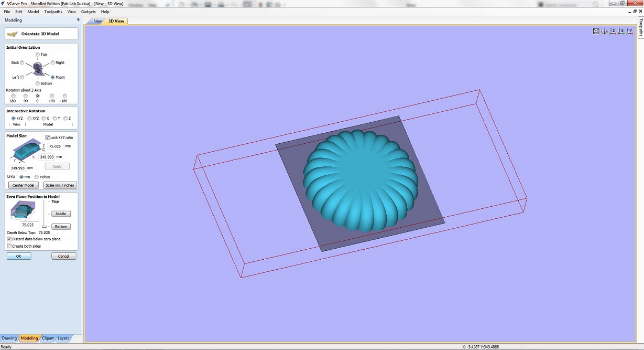
Task: Click the zero plane position slider handle
Action: 44,226
